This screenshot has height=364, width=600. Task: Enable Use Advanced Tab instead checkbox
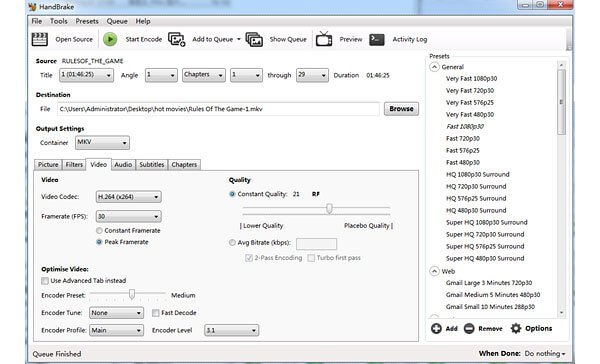(45, 281)
